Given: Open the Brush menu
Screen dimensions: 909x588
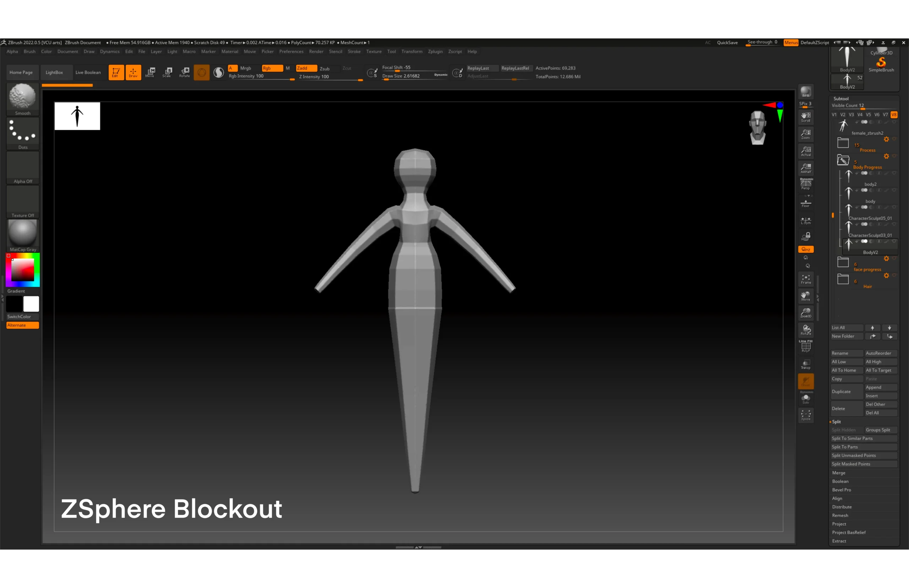Looking at the screenshot, I should 29,51.
